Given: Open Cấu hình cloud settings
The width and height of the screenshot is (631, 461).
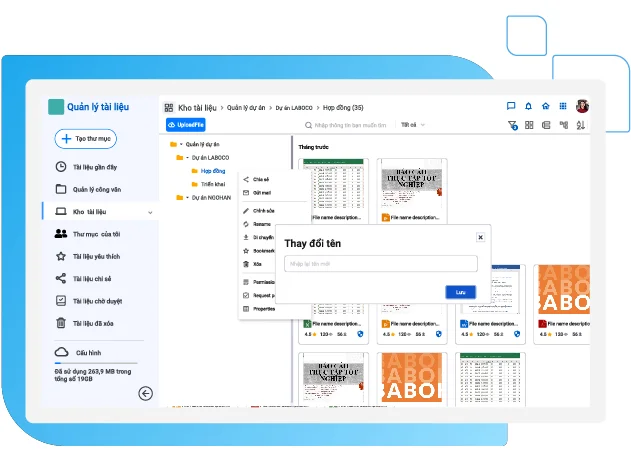Looking at the screenshot, I should [78, 352].
